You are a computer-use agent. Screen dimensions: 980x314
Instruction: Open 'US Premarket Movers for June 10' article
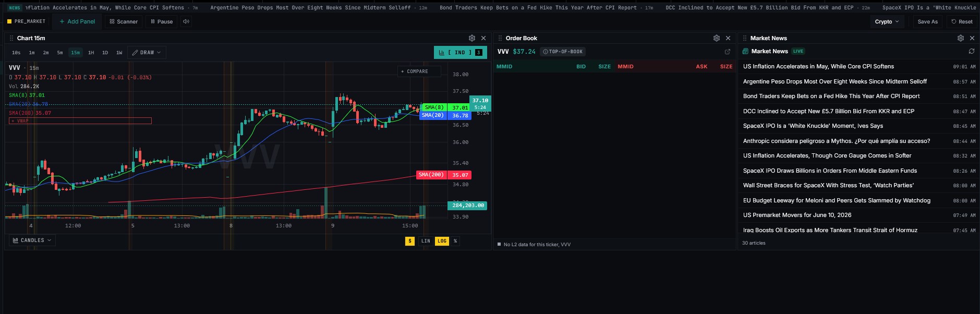(x=859, y=215)
